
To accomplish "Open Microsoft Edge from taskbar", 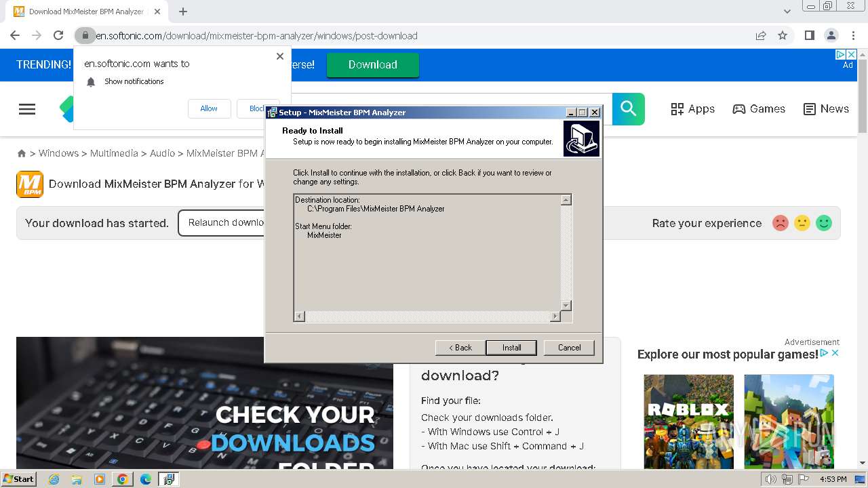I will pyautogui.click(x=145, y=479).
